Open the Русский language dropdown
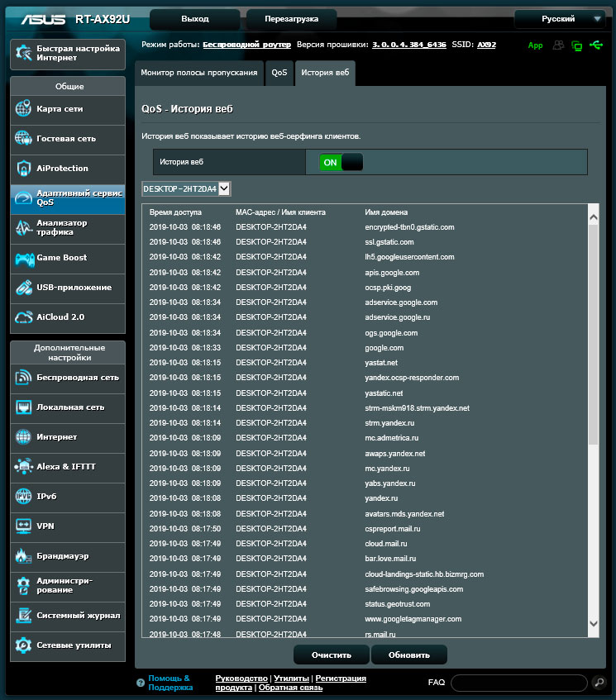Image resolution: width=616 pixels, height=700 pixels. point(560,19)
